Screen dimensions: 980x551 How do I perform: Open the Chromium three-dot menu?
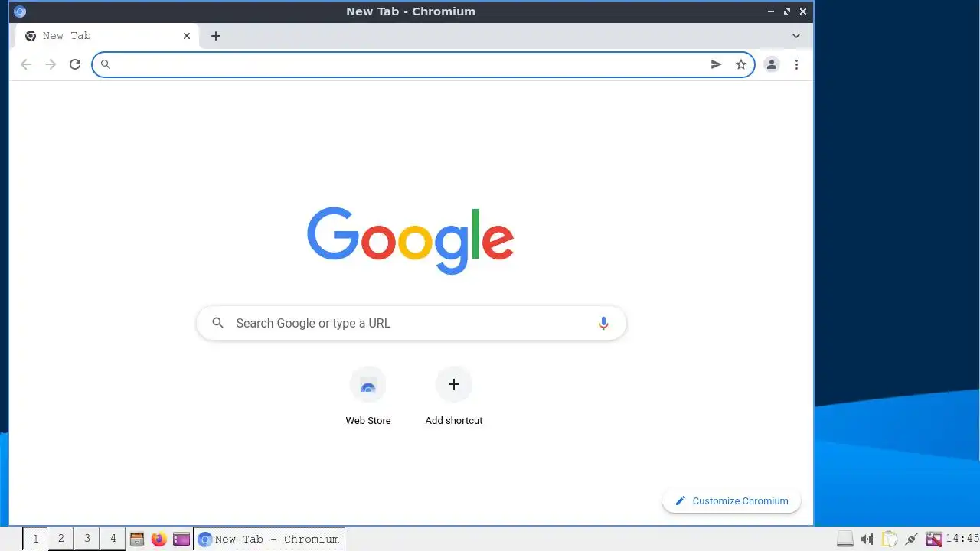[796, 64]
